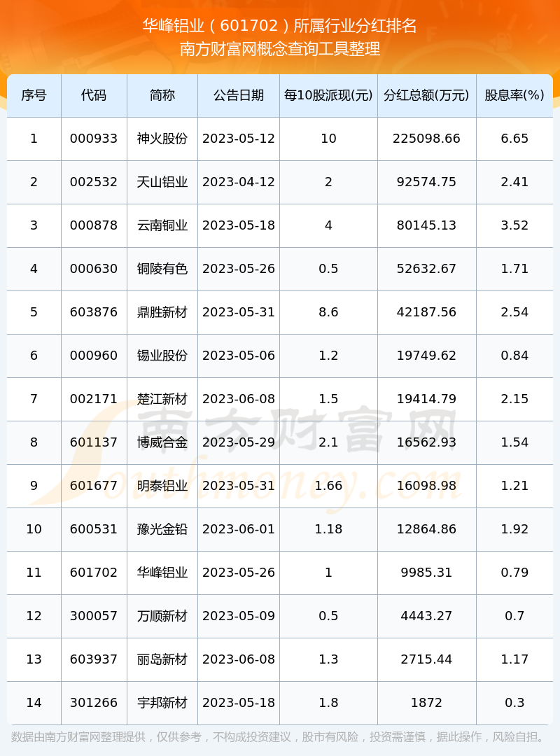Select the 简称 column header
This screenshot has height=756, width=560.
(x=162, y=95)
